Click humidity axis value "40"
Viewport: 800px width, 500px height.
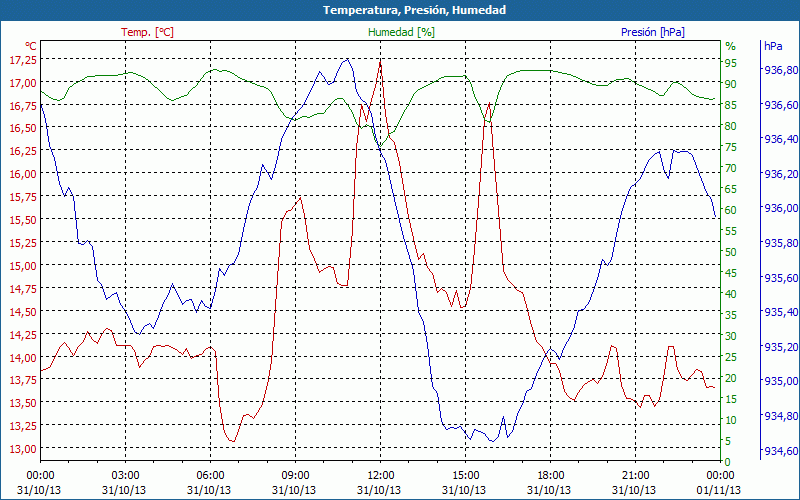tap(731, 294)
